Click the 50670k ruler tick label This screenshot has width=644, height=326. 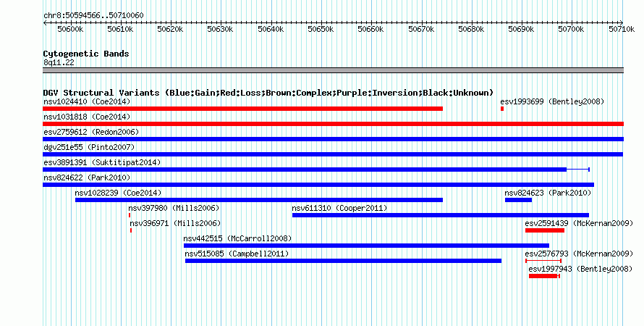pyautogui.click(x=421, y=29)
